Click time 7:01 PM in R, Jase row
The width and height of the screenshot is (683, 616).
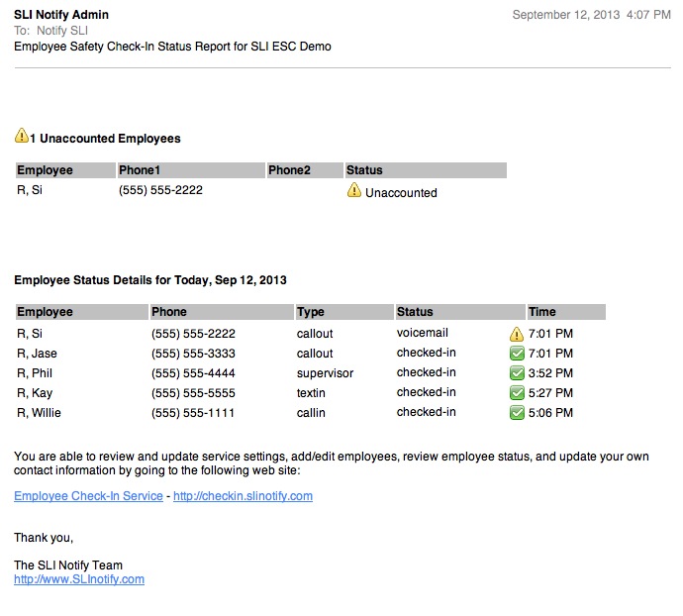click(550, 354)
